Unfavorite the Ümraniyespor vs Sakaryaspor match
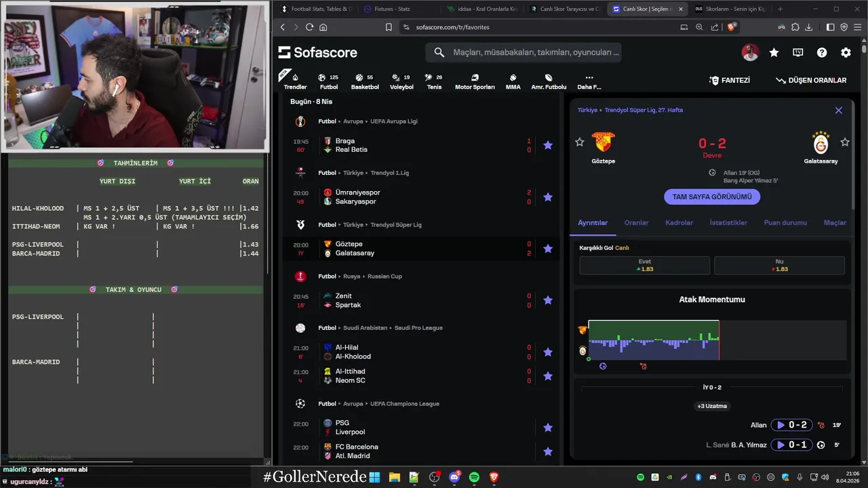This screenshot has width=868, height=488. tap(548, 197)
